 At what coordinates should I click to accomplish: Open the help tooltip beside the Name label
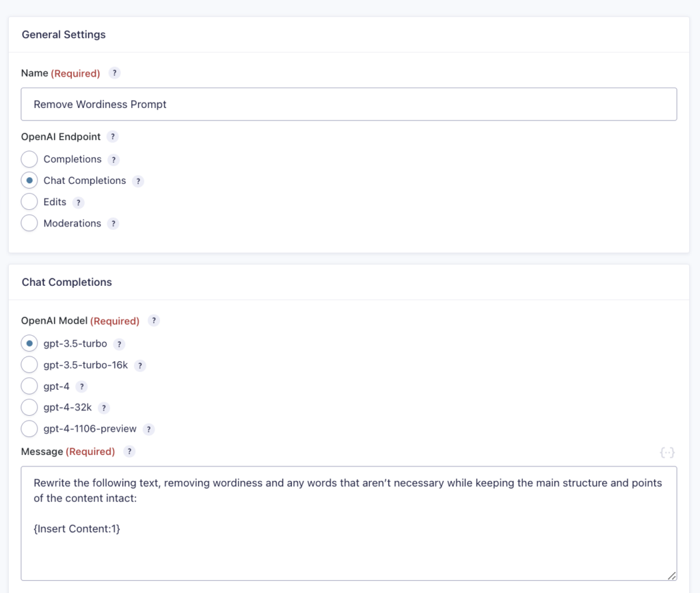pyautogui.click(x=113, y=73)
